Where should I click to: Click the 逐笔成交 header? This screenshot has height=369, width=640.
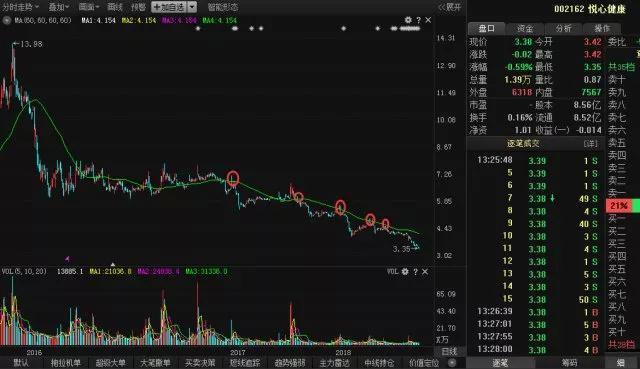523,143
